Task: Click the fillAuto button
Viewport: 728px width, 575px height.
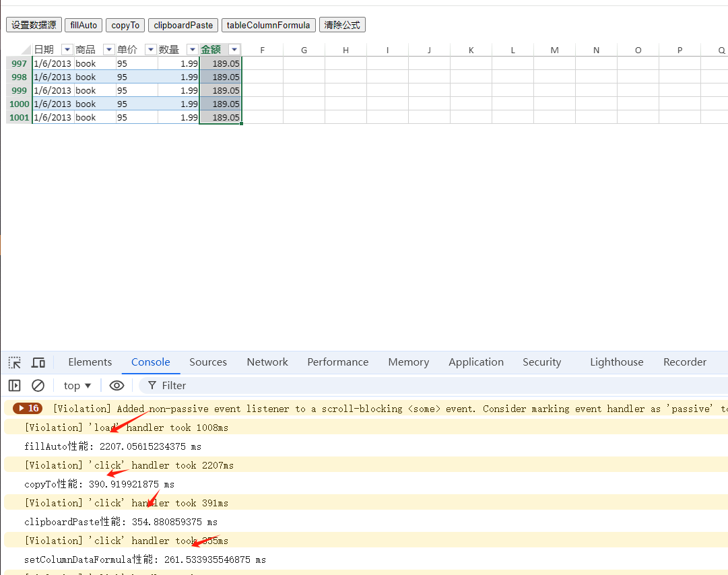Action: (x=84, y=25)
